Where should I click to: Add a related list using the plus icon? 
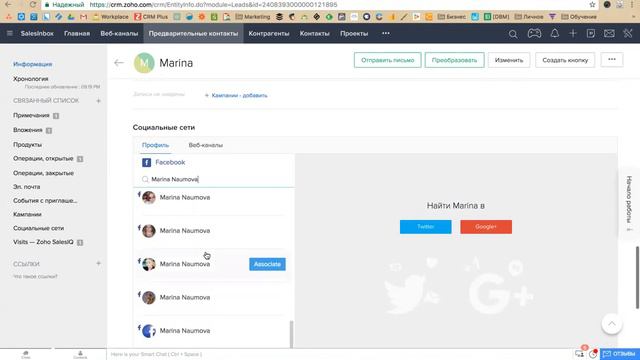point(98,100)
